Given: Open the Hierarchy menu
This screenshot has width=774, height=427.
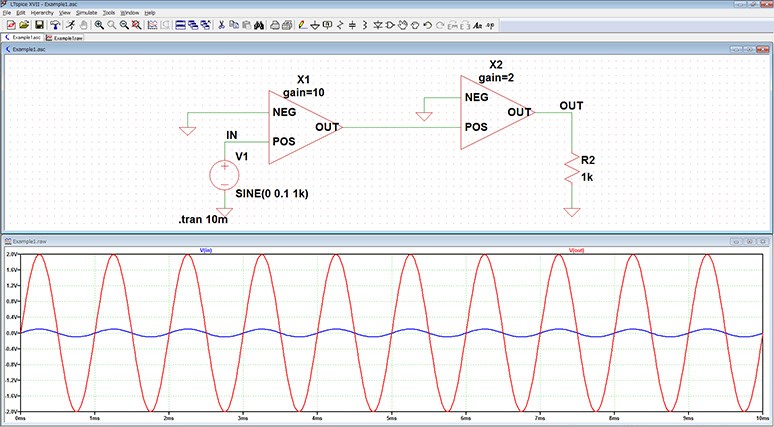Looking at the screenshot, I should coord(42,12).
